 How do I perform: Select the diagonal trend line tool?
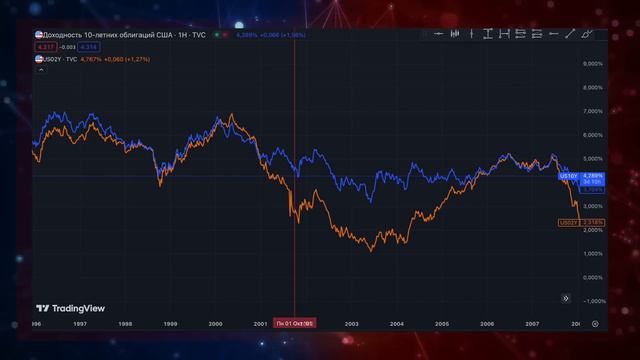[570, 34]
